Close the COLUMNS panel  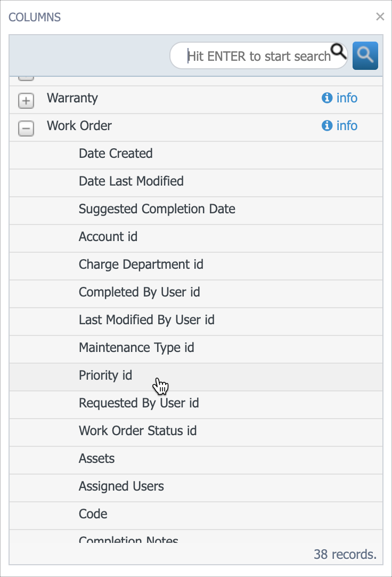pyautogui.click(x=380, y=17)
